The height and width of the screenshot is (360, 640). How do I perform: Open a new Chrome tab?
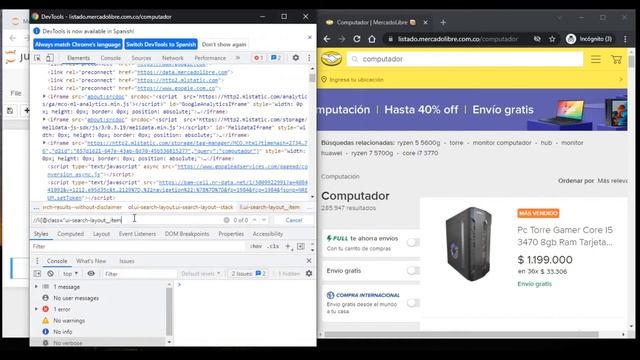click(x=443, y=22)
